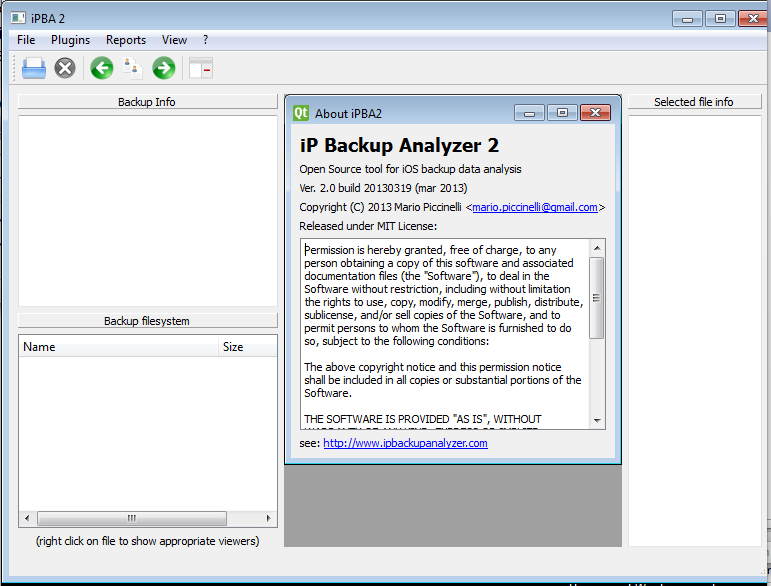The image size is (771, 586).
Task: Close the About iPBA2 subwindow
Action: pos(595,113)
